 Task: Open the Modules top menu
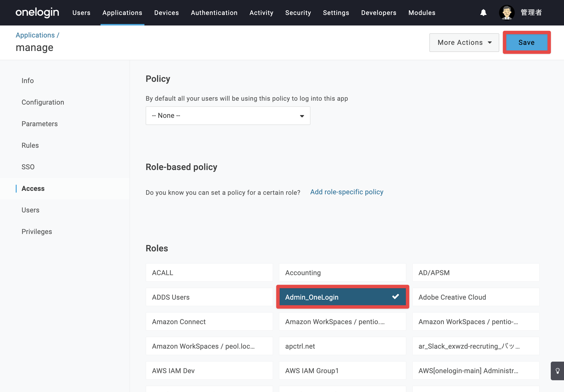pyautogui.click(x=422, y=13)
